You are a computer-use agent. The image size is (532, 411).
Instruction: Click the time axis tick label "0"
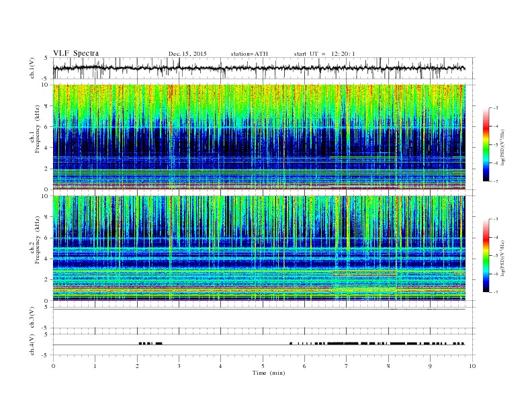53,366
